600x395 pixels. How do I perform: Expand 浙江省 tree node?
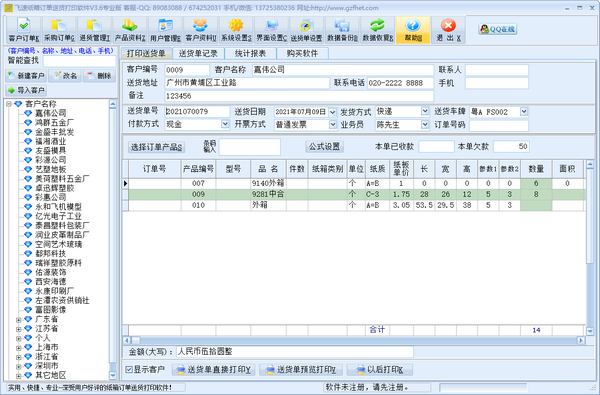[18, 357]
